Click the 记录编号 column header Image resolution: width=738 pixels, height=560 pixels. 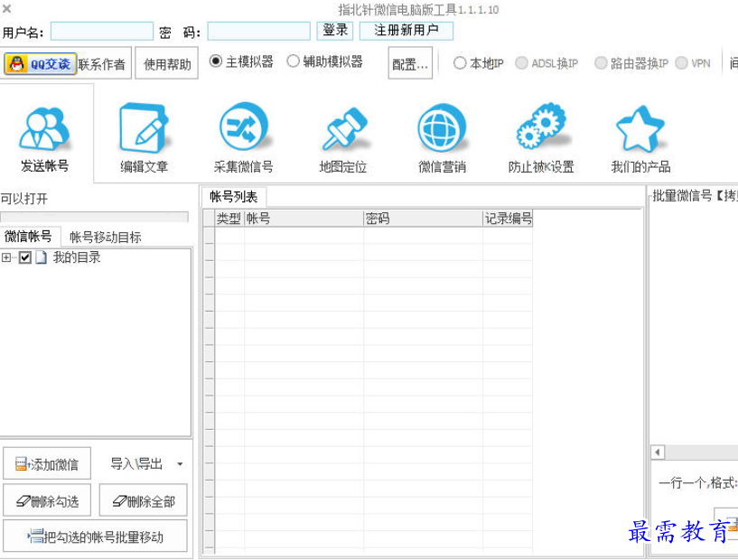[x=508, y=219]
